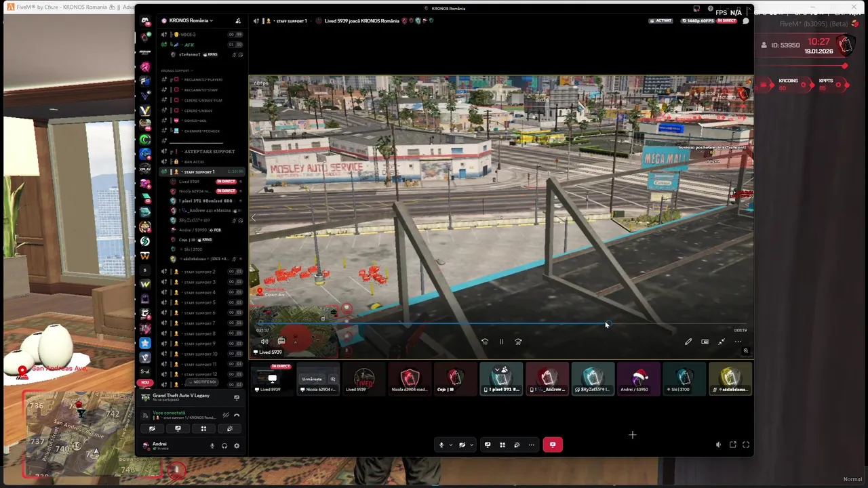
Task: Enter fullscreen for the call view
Action: [746, 445]
